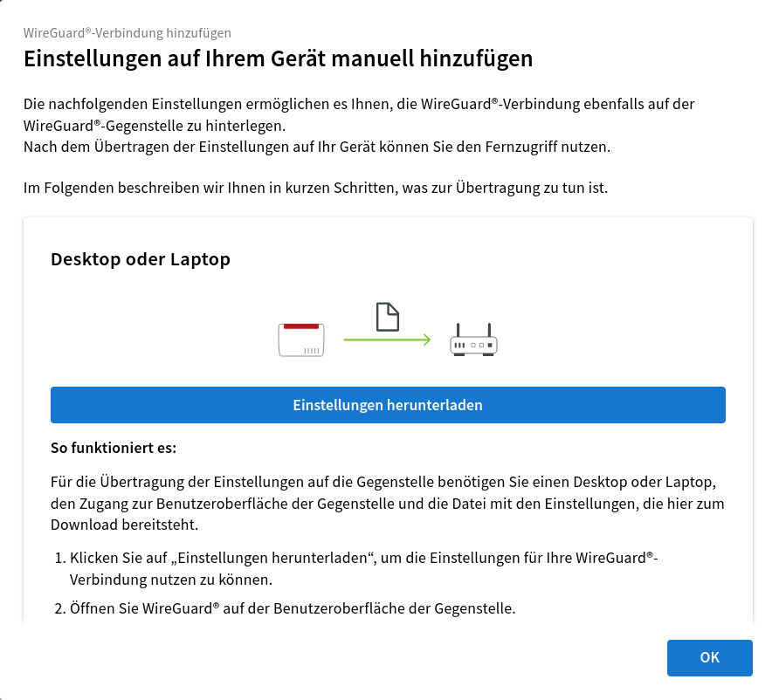The width and height of the screenshot is (772, 700).
Task: Click the intro paragraph "Die nachfolgenden Einstellungen ermöglichen"
Action: 359,104
